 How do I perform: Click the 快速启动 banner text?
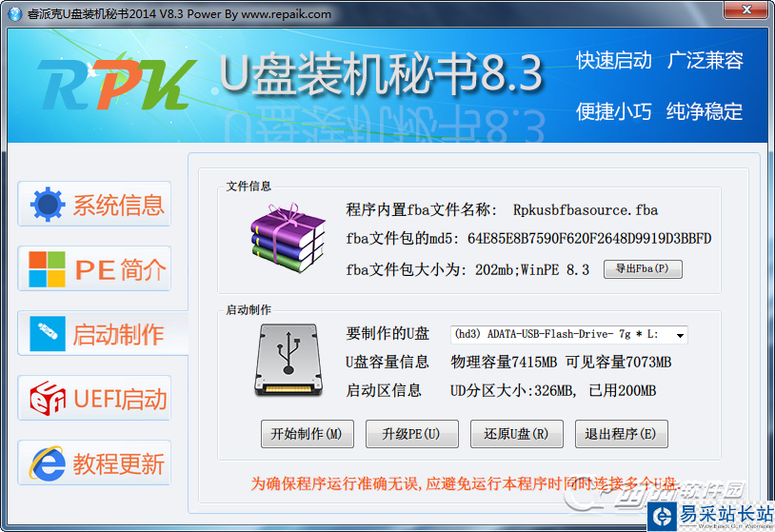point(614,60)
